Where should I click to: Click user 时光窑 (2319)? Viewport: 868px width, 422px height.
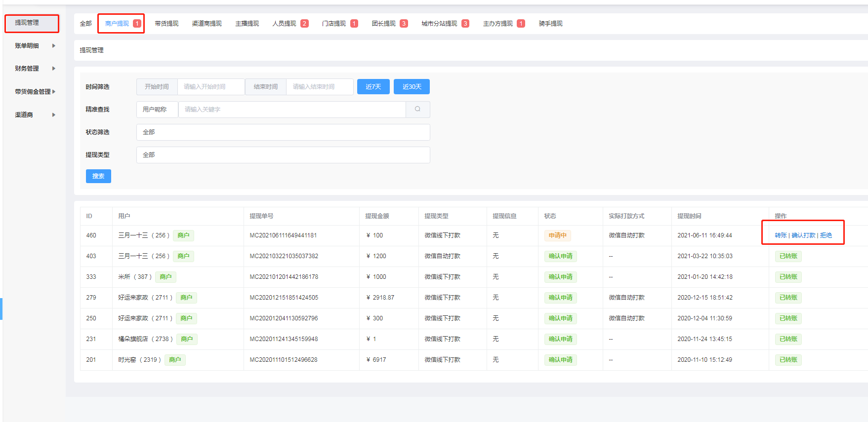[x=139, y=360]
